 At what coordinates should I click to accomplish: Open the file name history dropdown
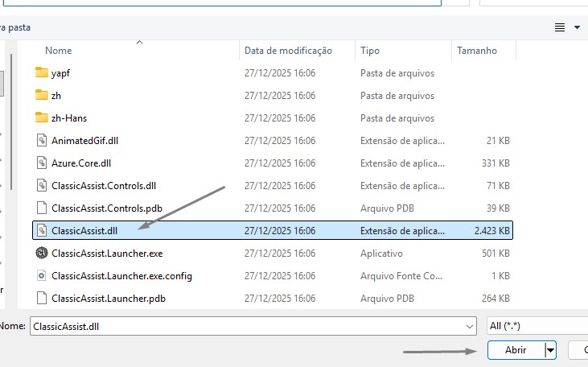(x=470, y=327)
